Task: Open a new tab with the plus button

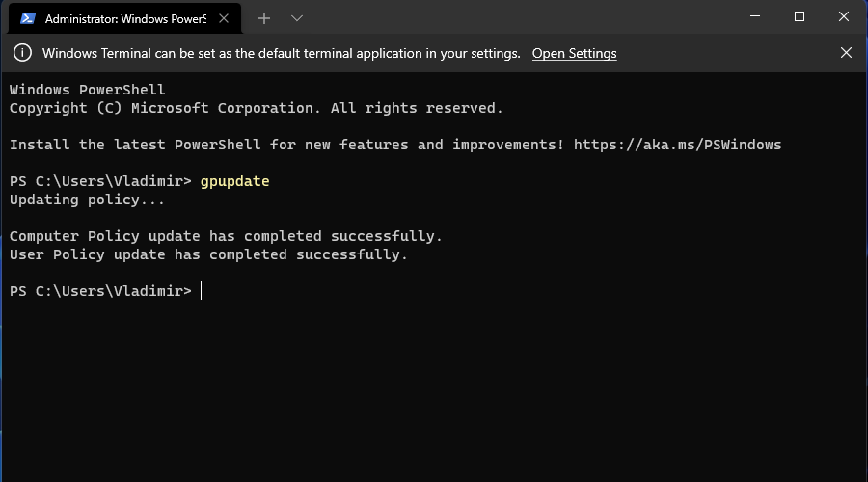Action: (264, 18)
